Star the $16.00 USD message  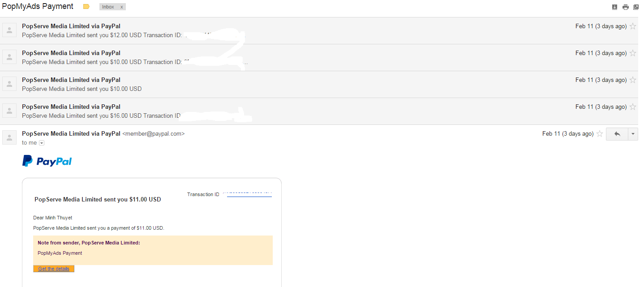point(633,107)
